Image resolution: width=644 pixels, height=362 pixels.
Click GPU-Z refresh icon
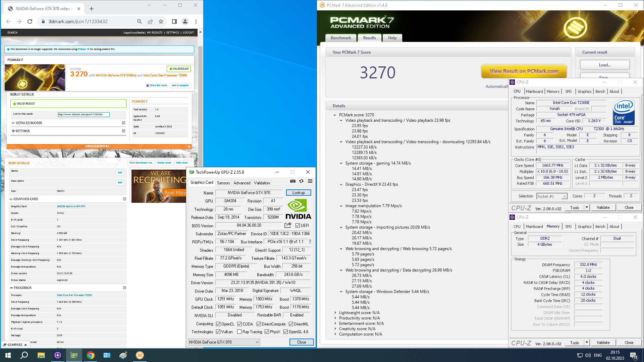point(301,181)
